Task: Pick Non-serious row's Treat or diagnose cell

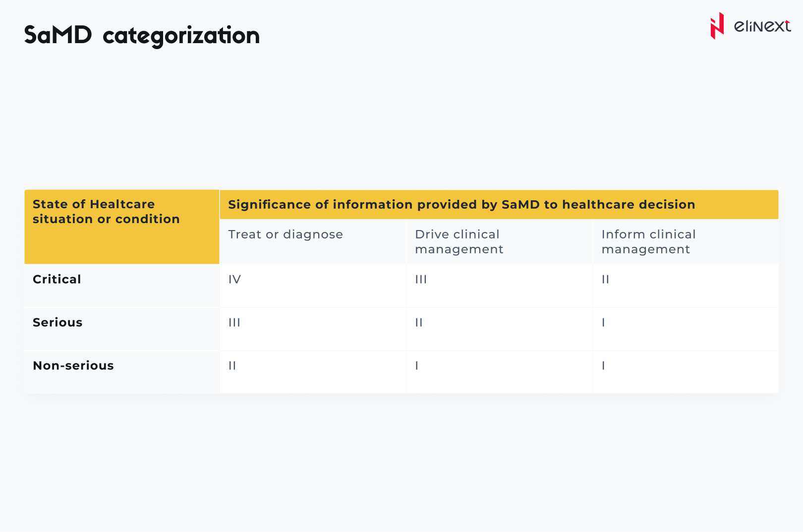Action: 232,366
